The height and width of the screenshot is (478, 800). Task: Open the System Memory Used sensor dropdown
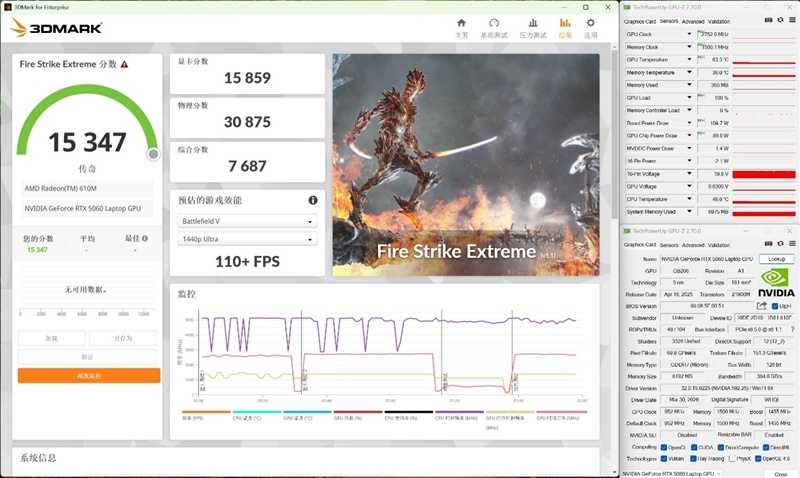pyautogui.click(x=689, y=212)
